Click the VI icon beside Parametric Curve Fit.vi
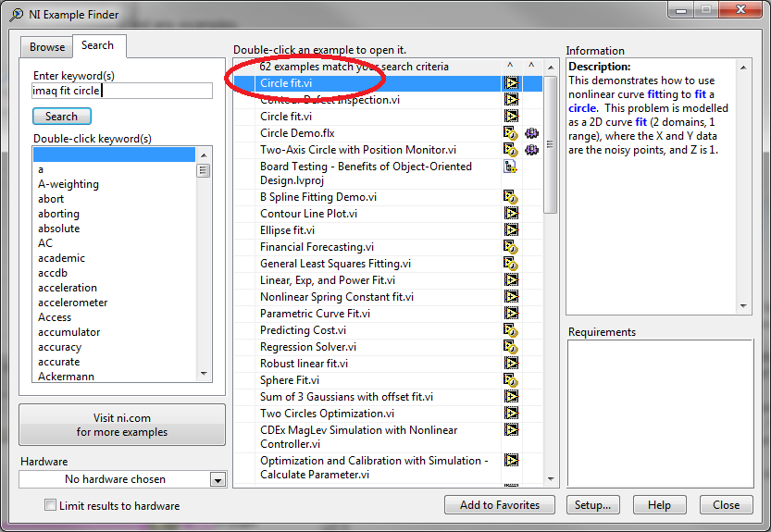Screen dimensions: 771x532 pos(511,314)
